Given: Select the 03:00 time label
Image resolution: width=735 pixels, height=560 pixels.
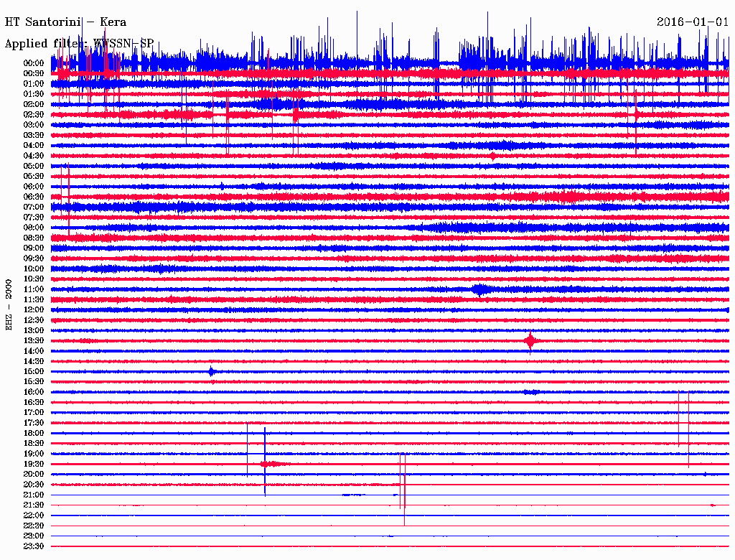Looking at the screenshot, I should [34, 125].
